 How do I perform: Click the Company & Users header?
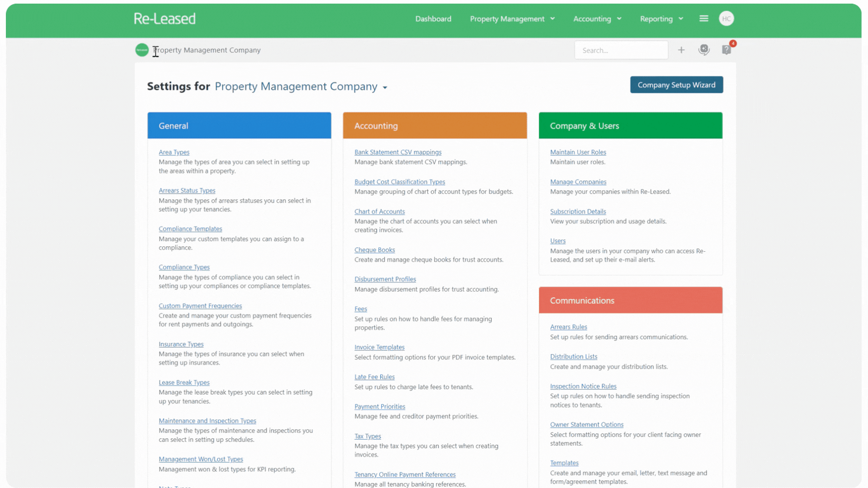coord(631,126)
